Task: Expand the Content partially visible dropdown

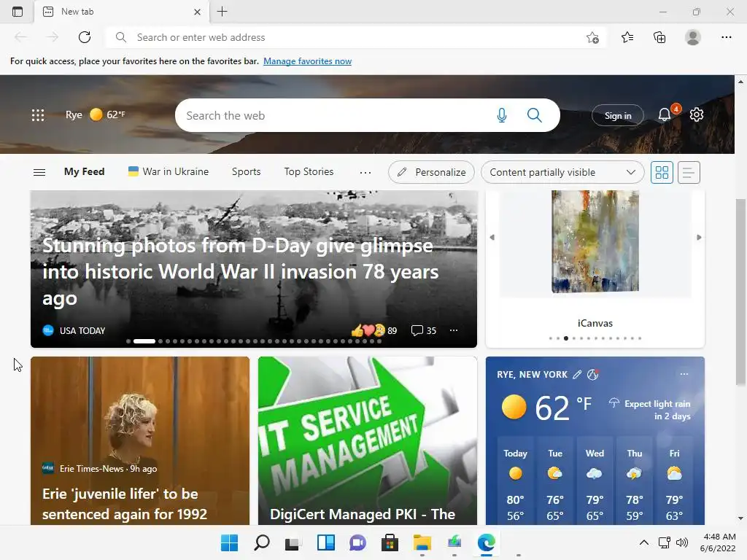Action: point(562,172)
